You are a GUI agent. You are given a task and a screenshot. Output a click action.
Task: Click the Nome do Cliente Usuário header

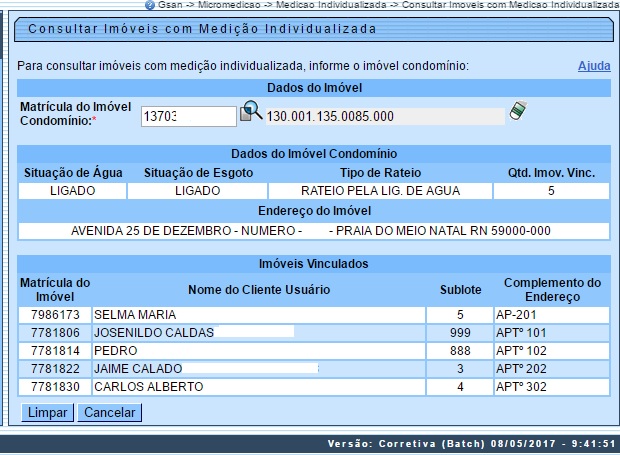click(x=262, y=290)
